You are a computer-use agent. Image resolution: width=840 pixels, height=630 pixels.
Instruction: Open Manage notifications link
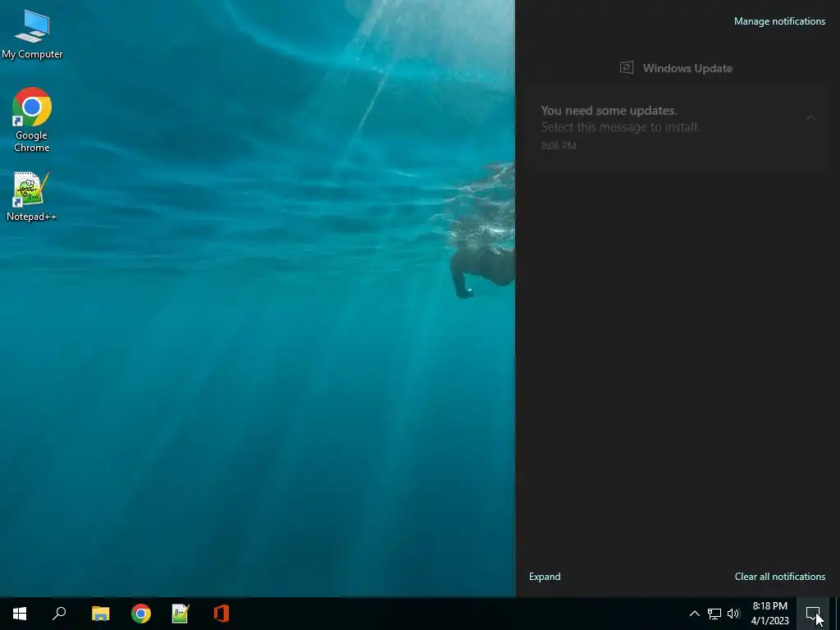[x=779, y=21]
